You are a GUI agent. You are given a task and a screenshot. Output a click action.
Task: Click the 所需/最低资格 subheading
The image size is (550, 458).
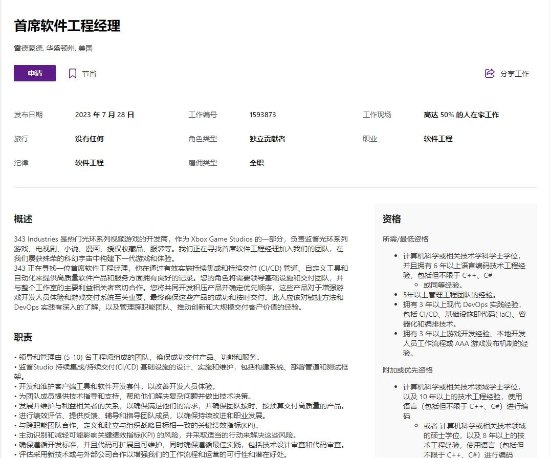click(405, 239)
